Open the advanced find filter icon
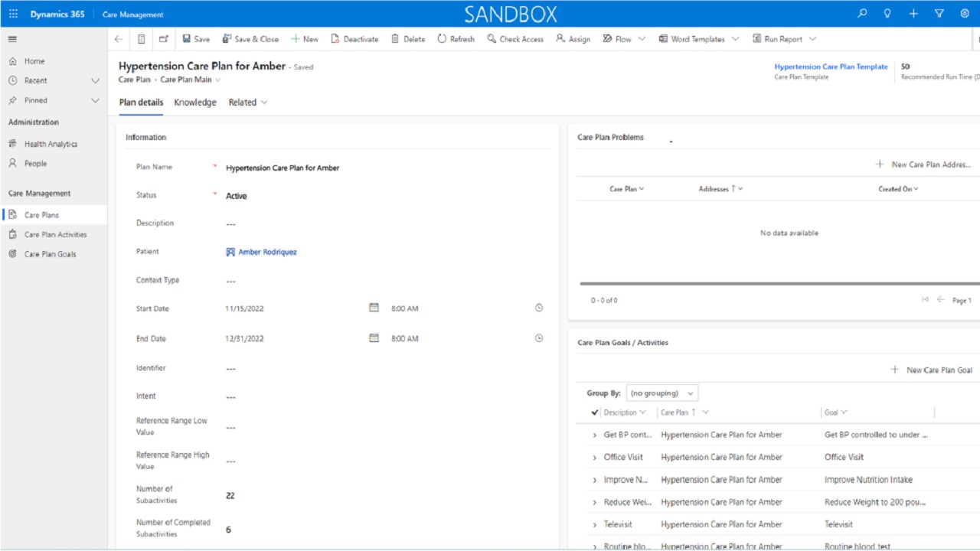 [939, 14]
